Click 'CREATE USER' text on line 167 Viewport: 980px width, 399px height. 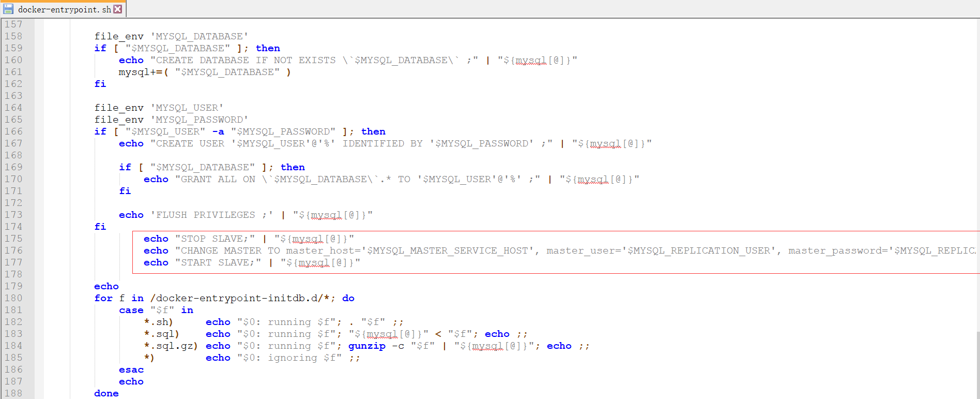point(190,143)
